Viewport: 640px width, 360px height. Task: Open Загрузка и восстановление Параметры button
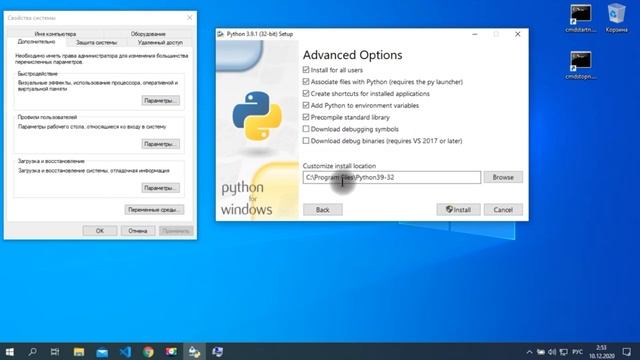point(161,188)
